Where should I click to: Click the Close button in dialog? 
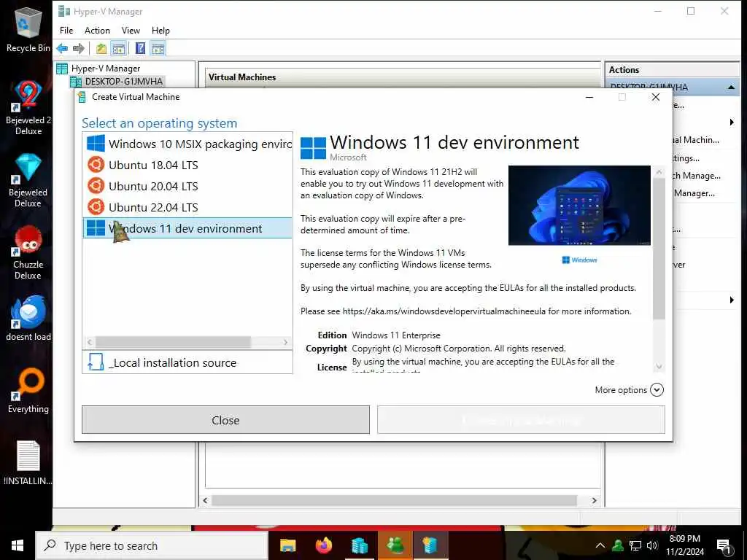[x=225, y=420]
